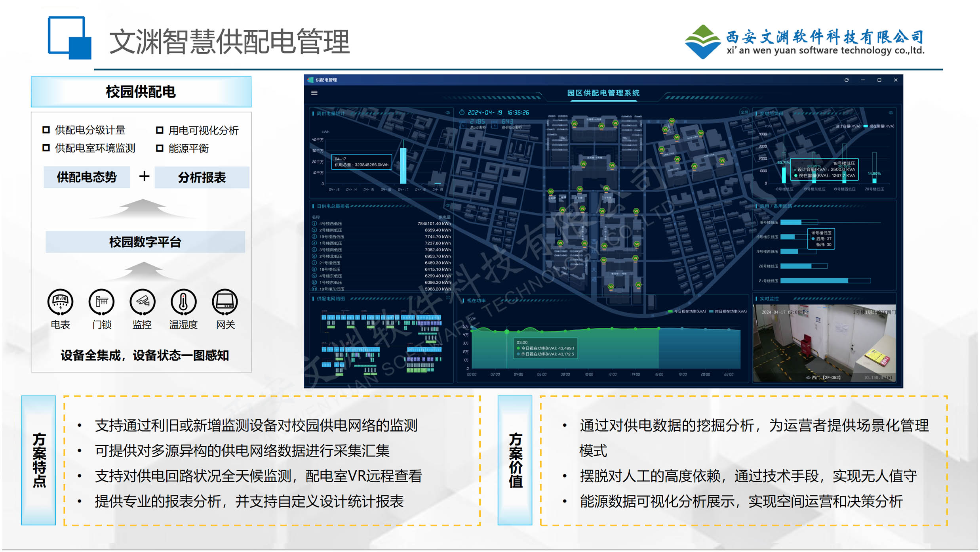Click the 变电所负荷 panel title
Image resolution: width=980 pixels, height=552 pixels.
771,113
